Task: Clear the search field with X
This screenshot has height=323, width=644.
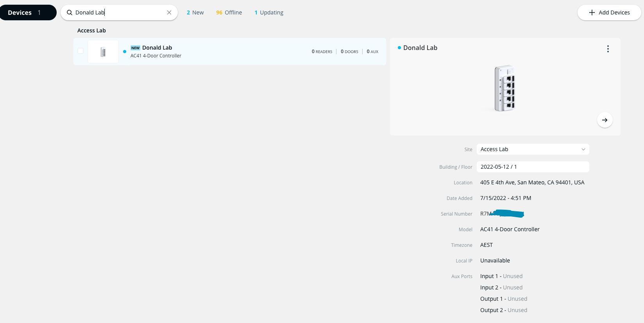Action: [x=169, y=12]
